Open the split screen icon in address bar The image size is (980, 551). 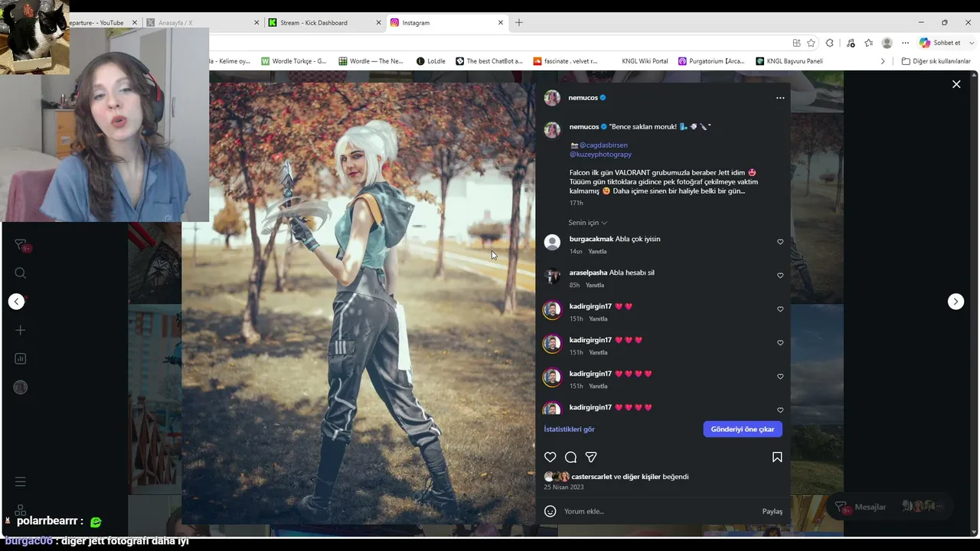tap(796, 43)
